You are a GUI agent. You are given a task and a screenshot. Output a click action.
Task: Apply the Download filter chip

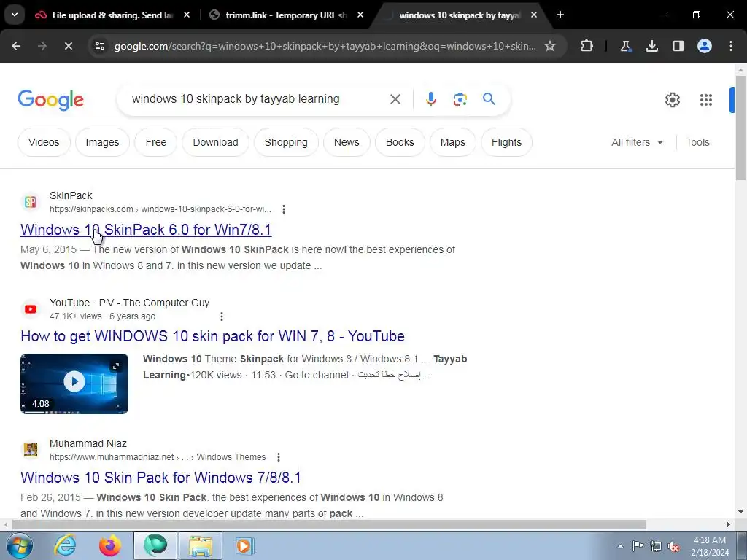coord(215,142)
